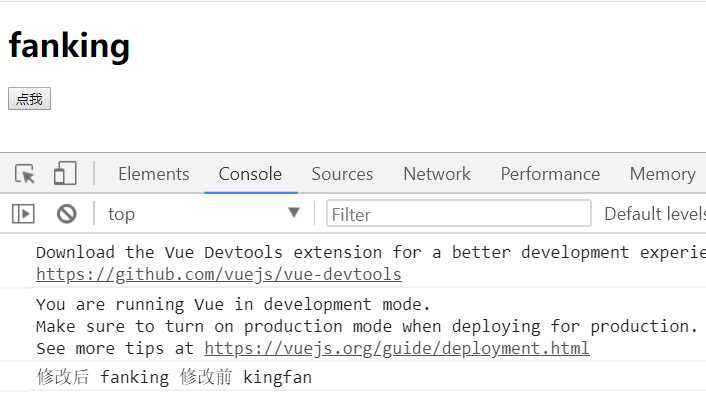Click the 'You are running Vue in development mode.' message

pyautogui.click(x=233, y=304)
